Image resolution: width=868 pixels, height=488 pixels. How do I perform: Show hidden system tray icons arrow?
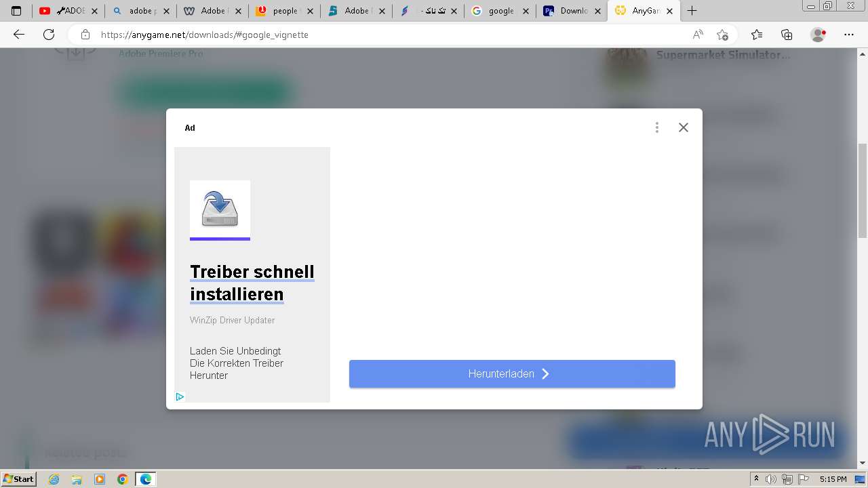(x=757, y=479)
